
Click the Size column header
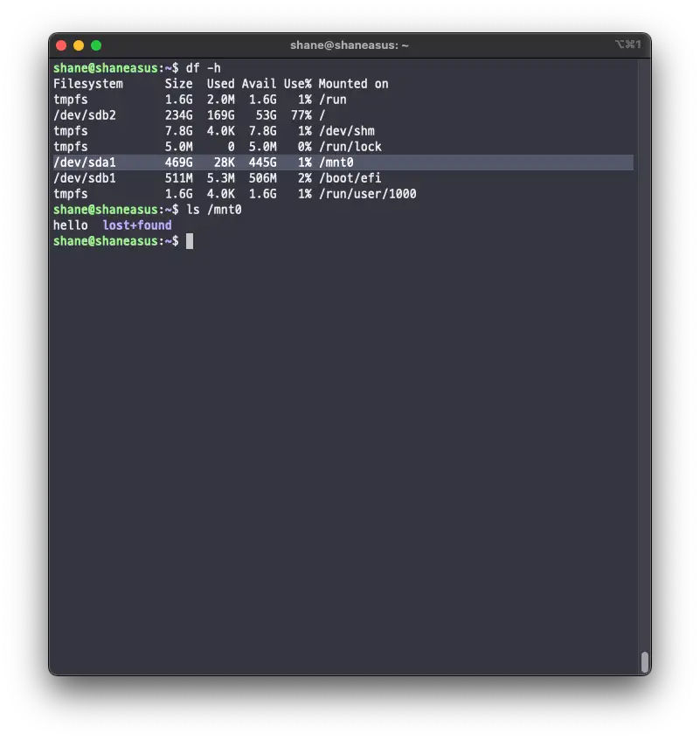click(x=178, y=84)
